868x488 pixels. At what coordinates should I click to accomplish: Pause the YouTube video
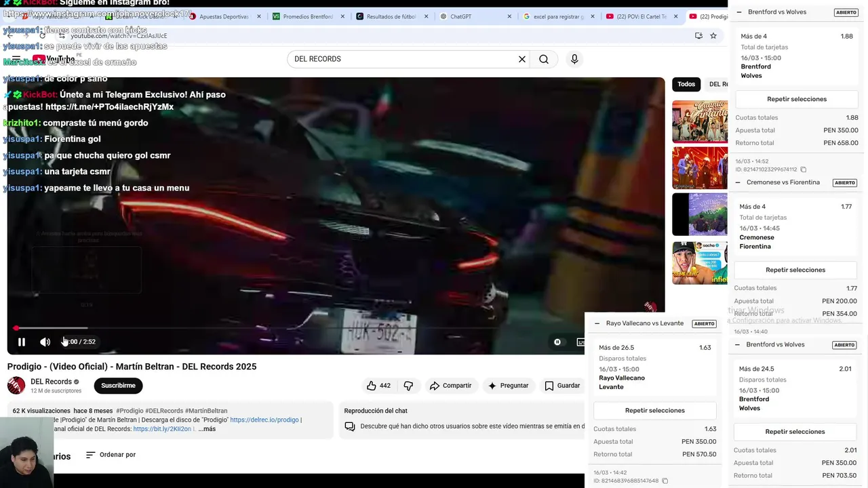coord(22,342)
